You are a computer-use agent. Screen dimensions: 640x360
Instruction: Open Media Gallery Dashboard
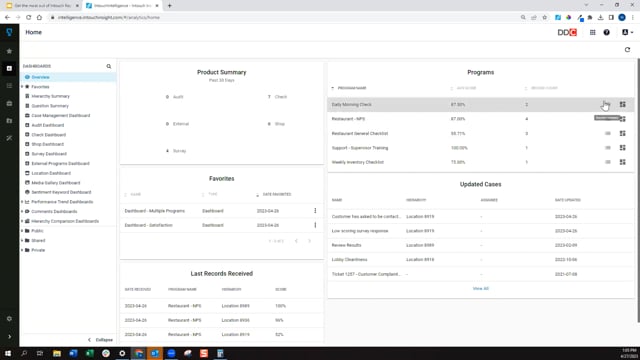point(56,183)
